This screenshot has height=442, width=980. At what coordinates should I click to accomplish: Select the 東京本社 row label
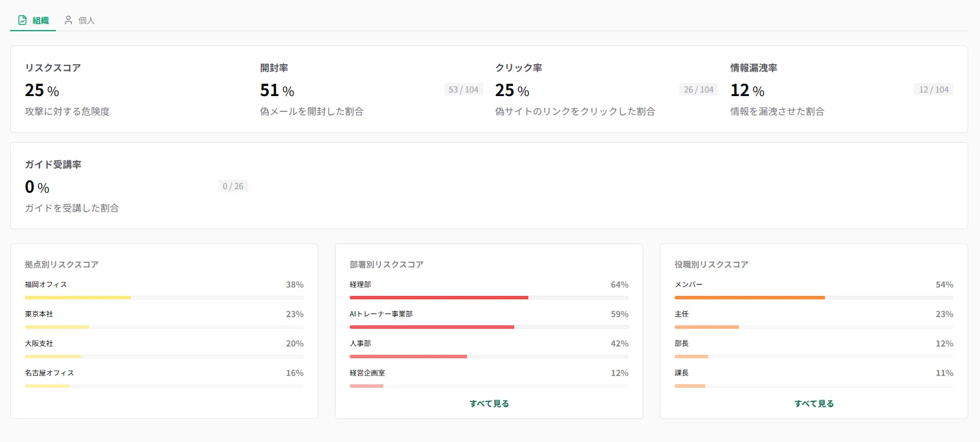pos(39,314)
